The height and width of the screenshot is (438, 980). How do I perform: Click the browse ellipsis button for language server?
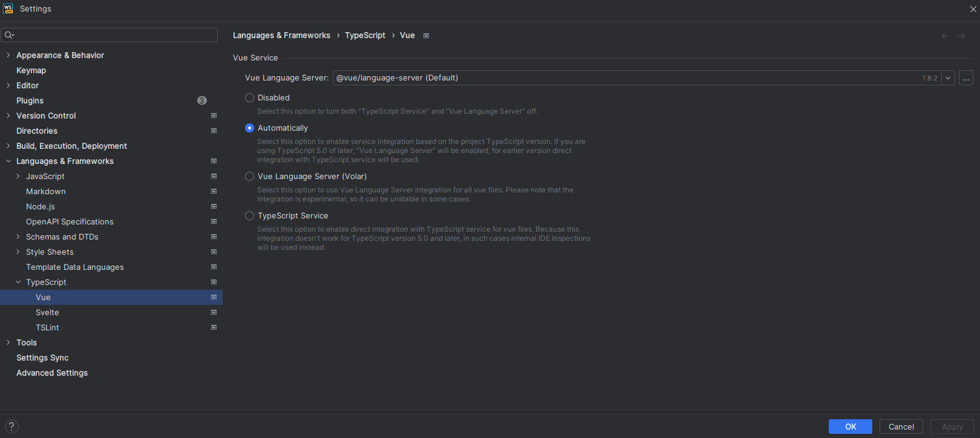tap(966, 78)
